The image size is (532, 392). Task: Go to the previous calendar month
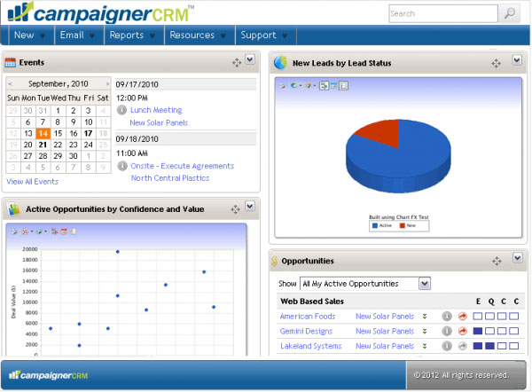click(10, 83)
